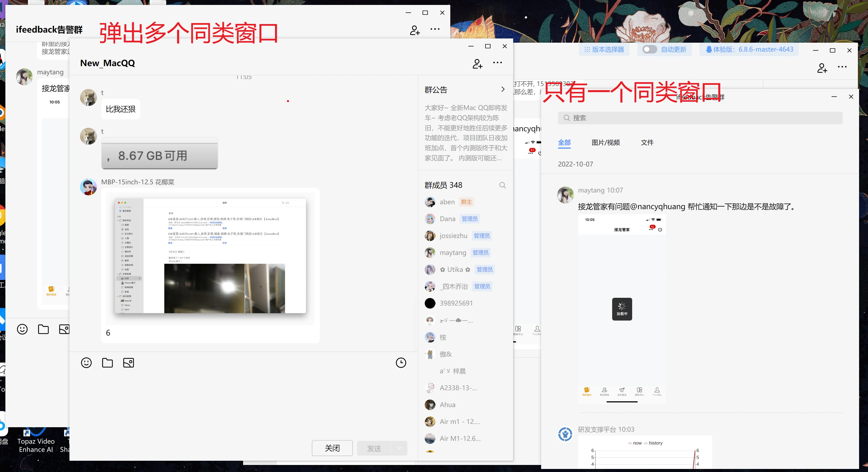
Task: Open the 版本选择器 selector
Action: click(604, 49)
